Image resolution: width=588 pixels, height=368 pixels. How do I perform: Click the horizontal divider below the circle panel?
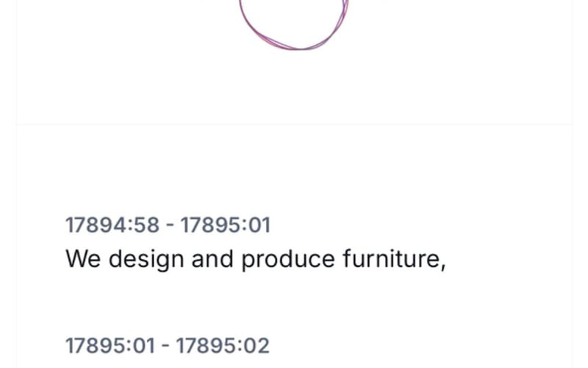294,124
